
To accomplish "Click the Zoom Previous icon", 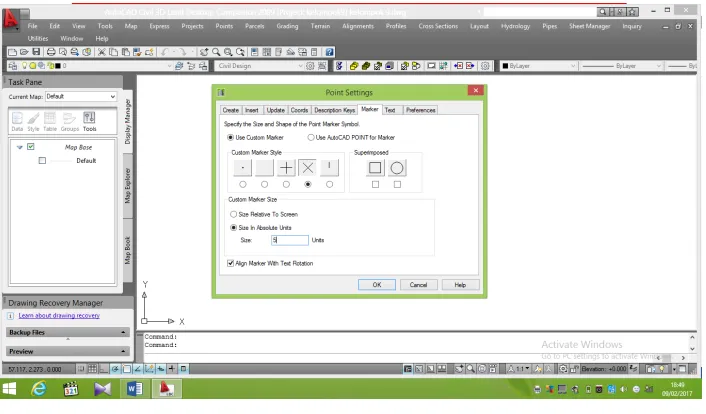I will [x=240, y=52].
